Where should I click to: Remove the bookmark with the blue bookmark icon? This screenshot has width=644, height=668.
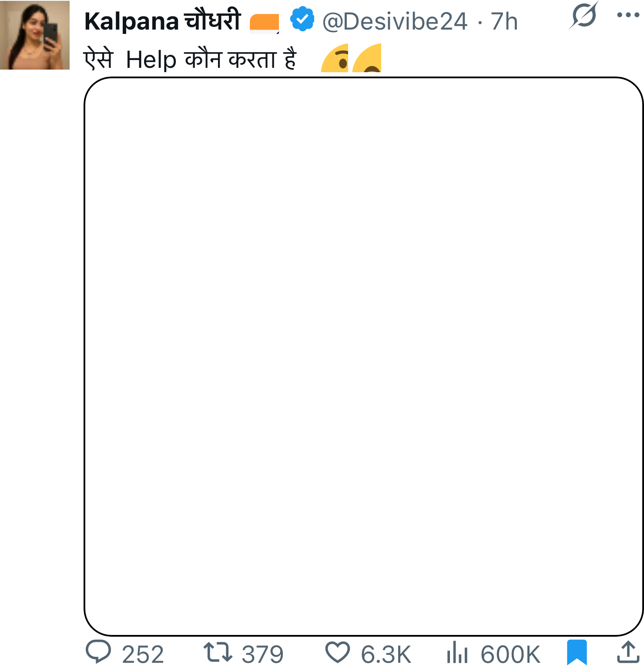click(577, 652)
